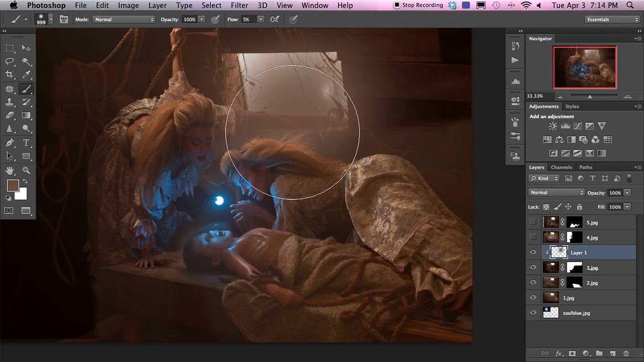Screen dimensions: 644x362
Task: Select the Hand tool
Action: click(x=9, y=170)
